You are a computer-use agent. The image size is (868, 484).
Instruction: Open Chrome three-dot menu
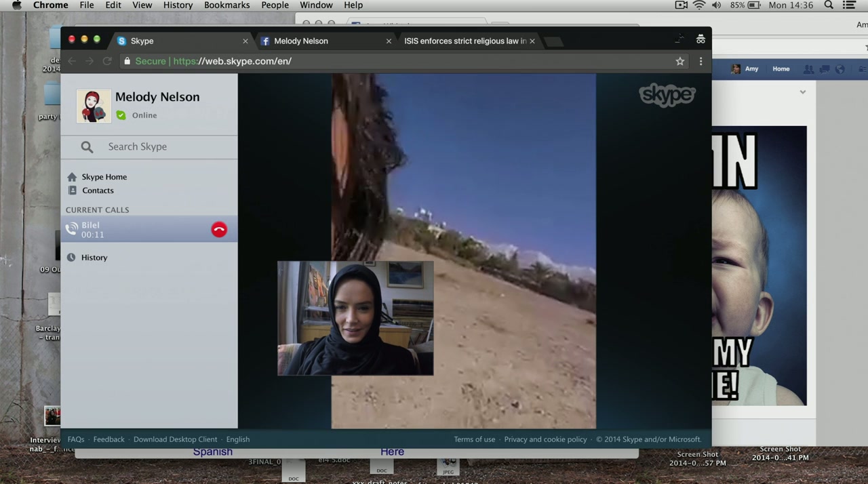701,61
